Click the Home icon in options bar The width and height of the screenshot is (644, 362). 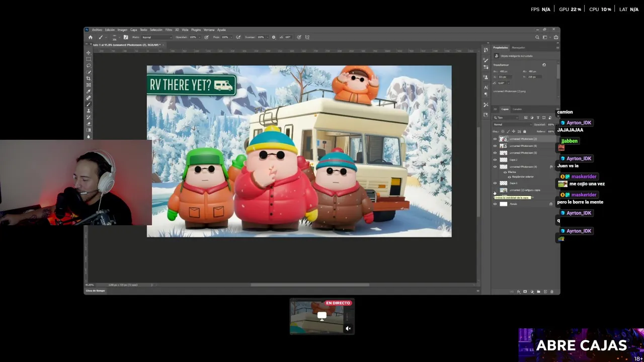[x=91, y=37]
